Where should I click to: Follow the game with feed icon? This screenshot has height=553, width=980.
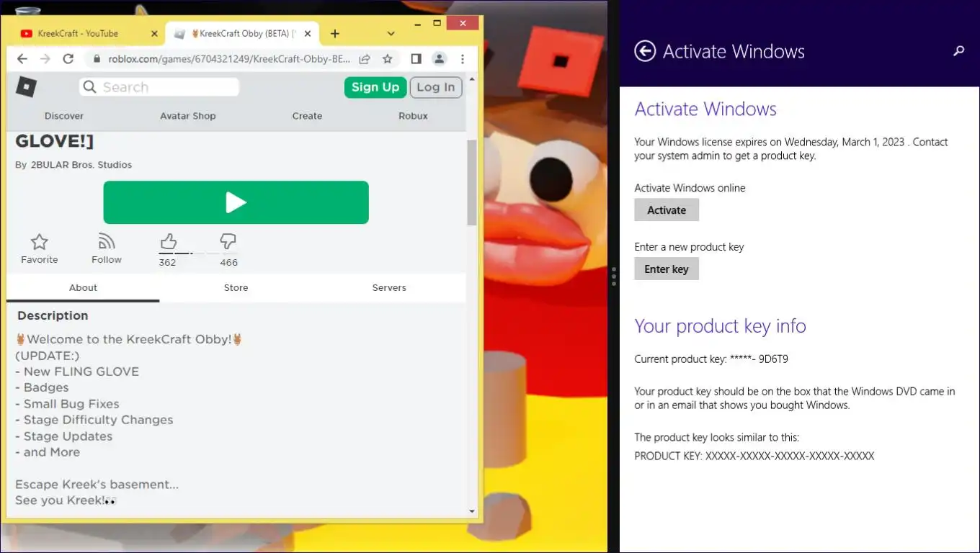click(x=107, y=241)
